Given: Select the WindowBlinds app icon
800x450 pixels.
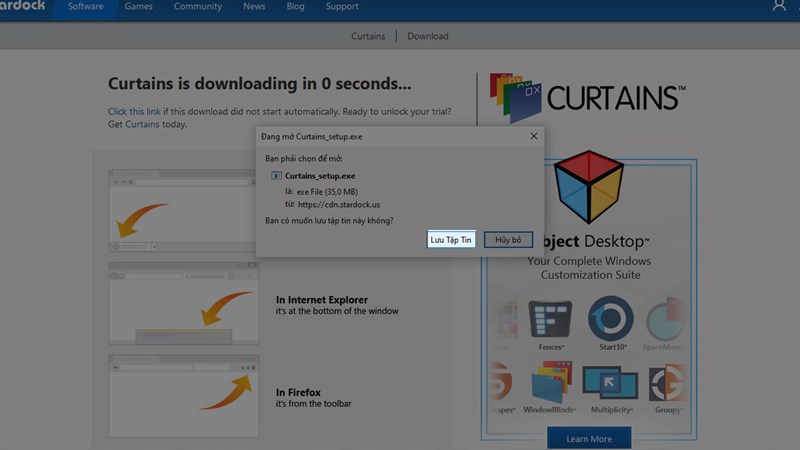Looking at the screenshot, I should pyautogui.click(x=550, y=383).
